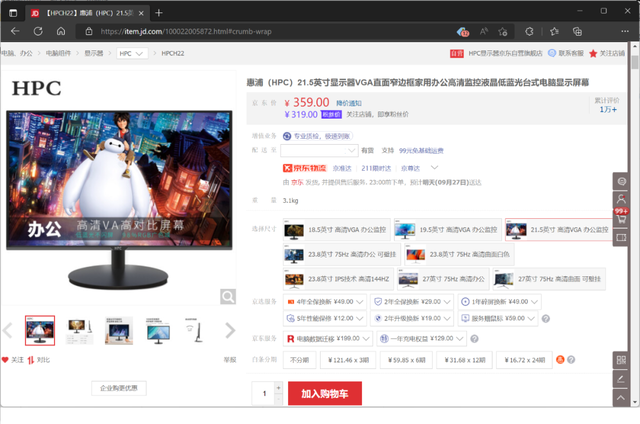This screenshot has height=424, width=640.
Task: Click the browser refresh icon
Action: 38,31
